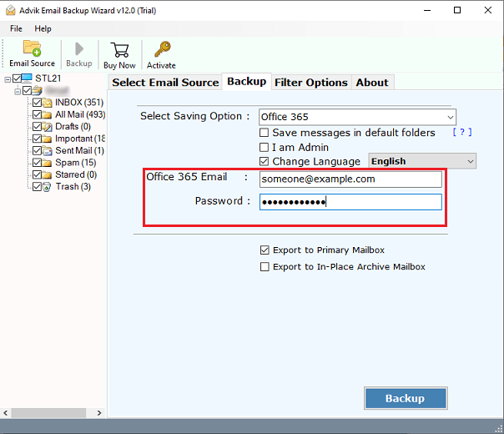Check the I am Admin checkbox
Viewport: 504px width, 434px height.
264,147
